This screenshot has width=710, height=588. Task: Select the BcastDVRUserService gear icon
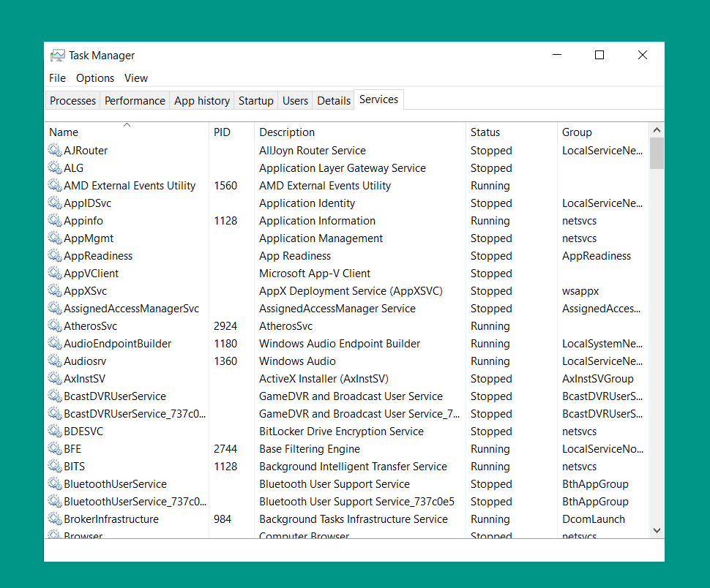55,396
